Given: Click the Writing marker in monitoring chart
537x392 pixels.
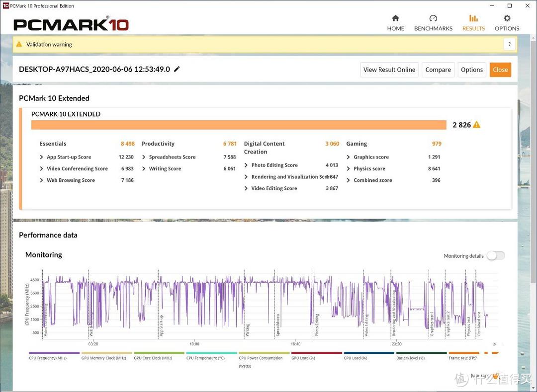Looking at the screenshot, I should pos(247,330).
